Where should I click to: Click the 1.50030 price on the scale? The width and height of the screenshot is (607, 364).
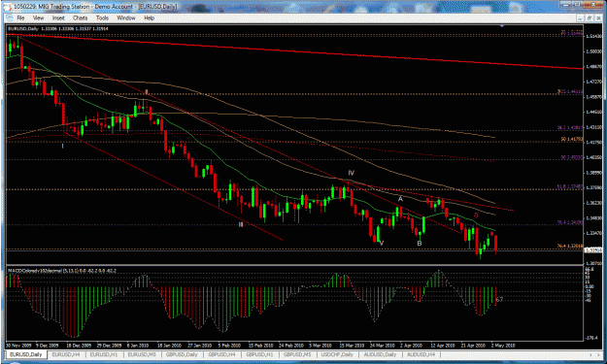click(x=593, y=51)
